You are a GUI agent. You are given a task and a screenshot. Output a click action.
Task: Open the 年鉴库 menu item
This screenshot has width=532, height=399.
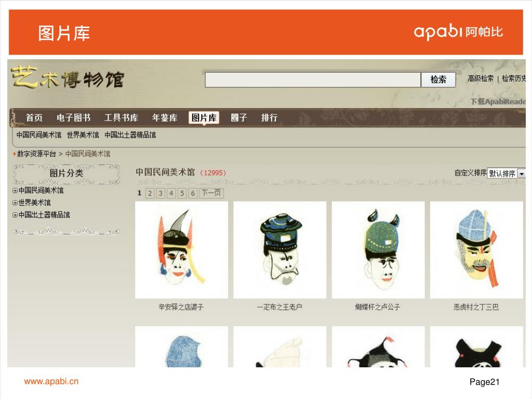click(x=165, y=118)
